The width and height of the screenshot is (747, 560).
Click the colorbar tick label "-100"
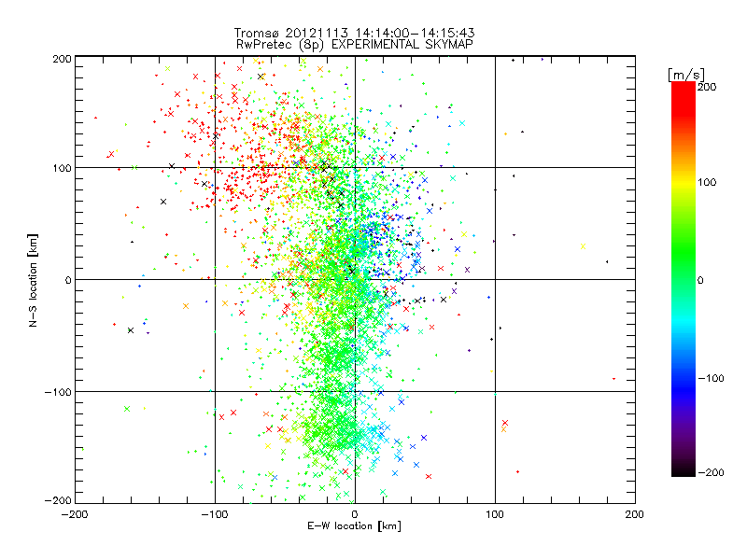711,379
